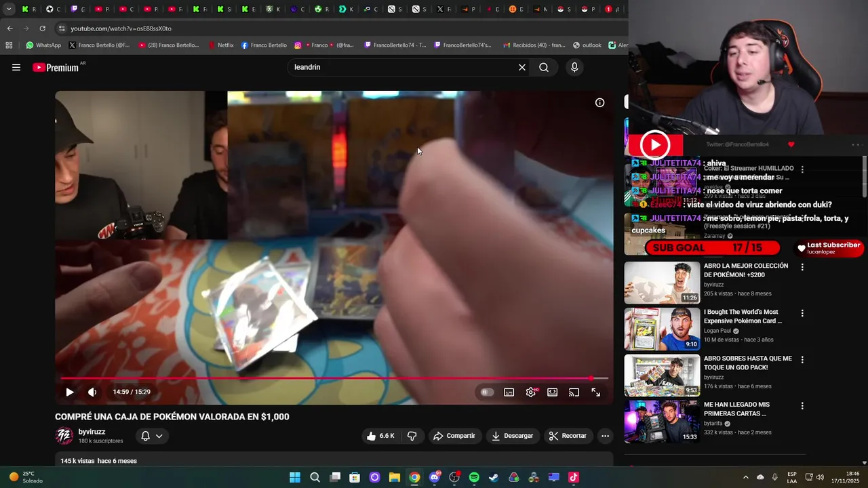Cast video to a device
The height and width of the screenshot is (488, 868).
[574, 392]
